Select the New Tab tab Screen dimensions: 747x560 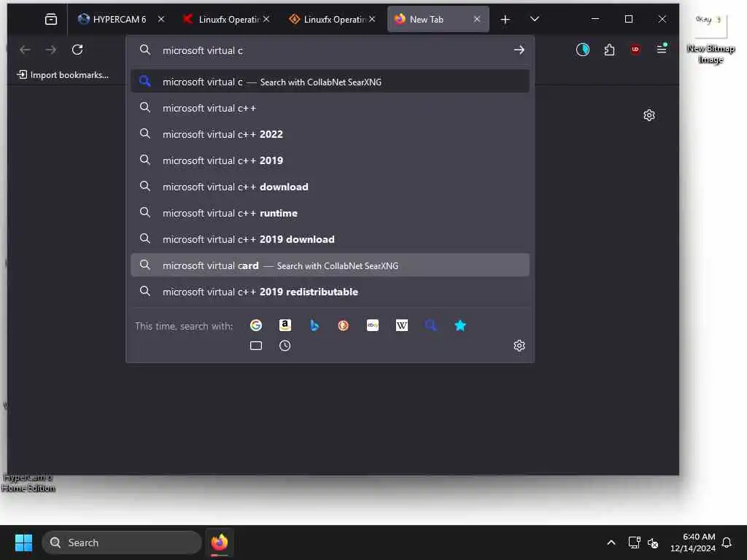pos(438,19)
